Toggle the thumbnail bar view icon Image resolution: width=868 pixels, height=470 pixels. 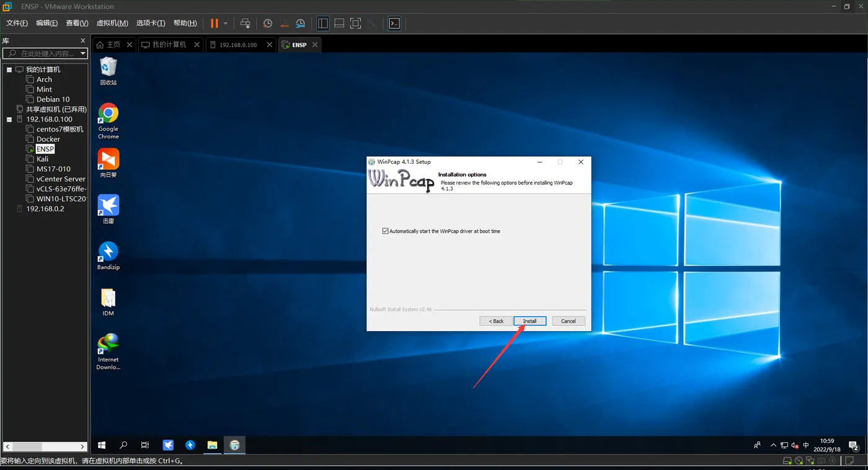tap(339, 23)
